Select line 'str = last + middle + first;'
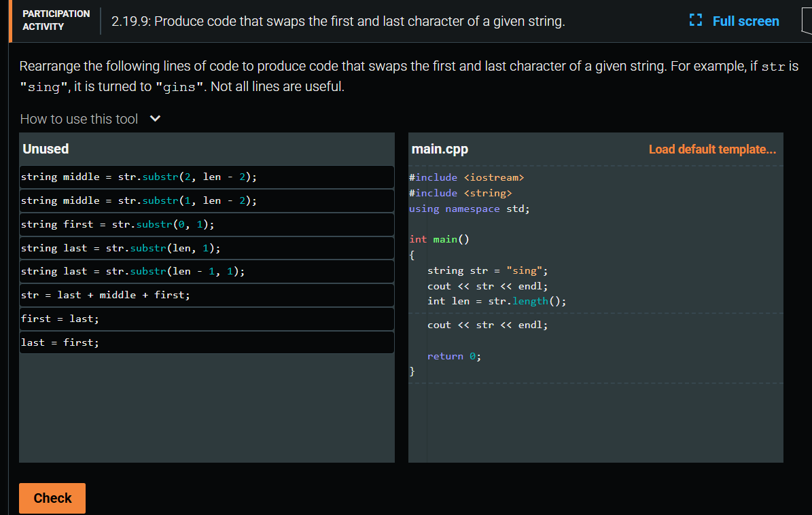Screen dimensions: 812x515 (x=207, y=295)
